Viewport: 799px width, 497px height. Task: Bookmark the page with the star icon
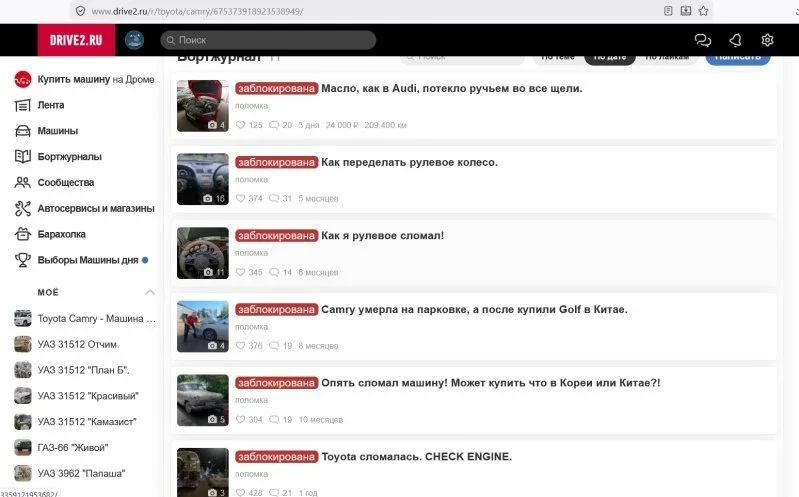click(x=704, y=11)
